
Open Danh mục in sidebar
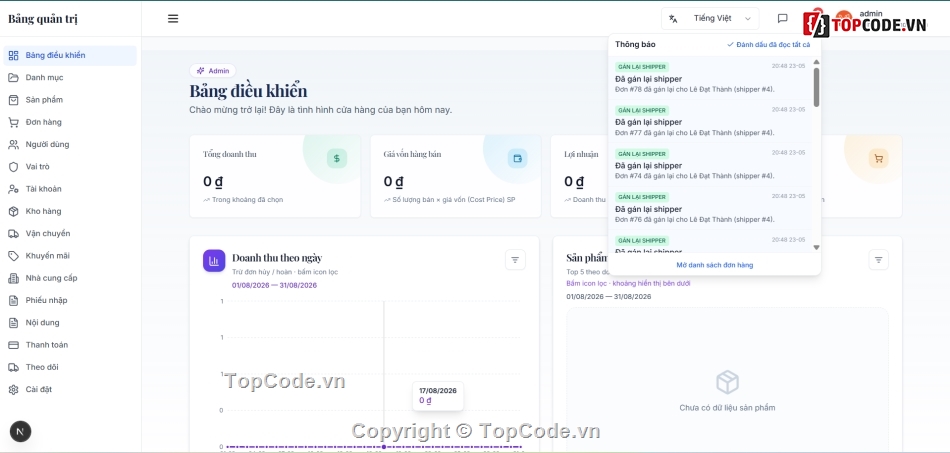(x=70, y=78)
